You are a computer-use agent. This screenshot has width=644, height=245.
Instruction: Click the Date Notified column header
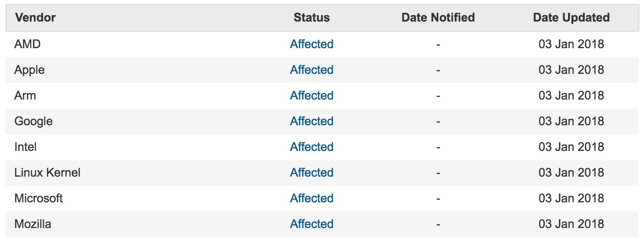[x=438, y=18]
